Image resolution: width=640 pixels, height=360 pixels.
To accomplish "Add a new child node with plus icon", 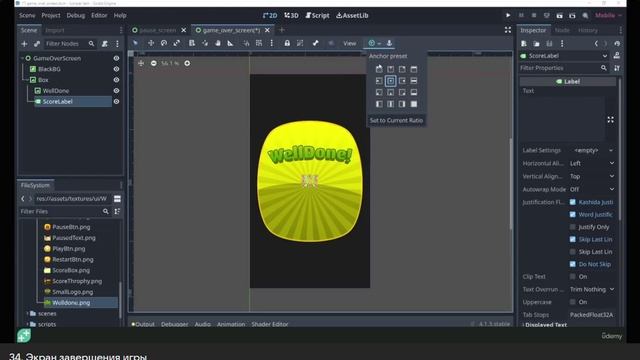I will point(24,44).
